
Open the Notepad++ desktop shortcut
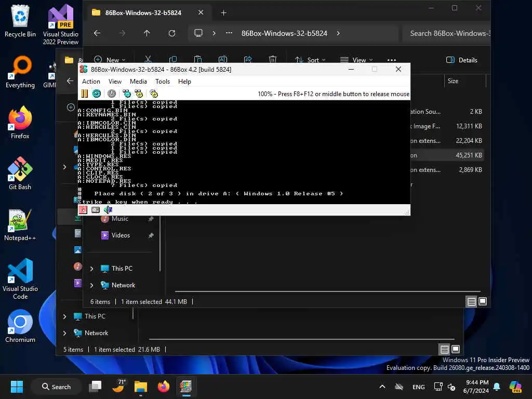tap(20, 224)
